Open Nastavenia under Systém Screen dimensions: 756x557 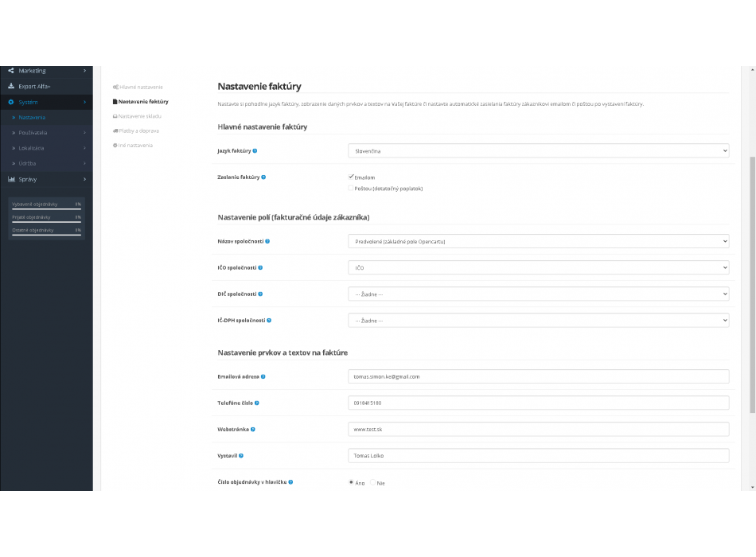point(46,117)
